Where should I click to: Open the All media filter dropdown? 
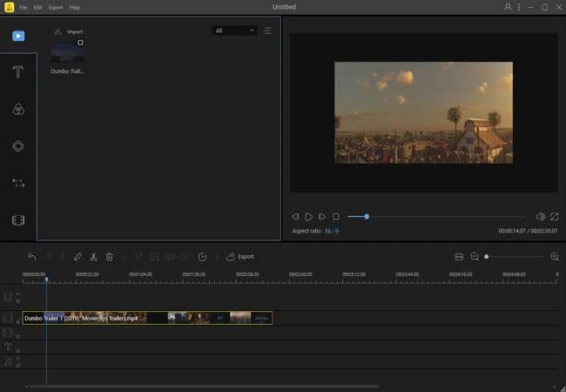(234, 30)
